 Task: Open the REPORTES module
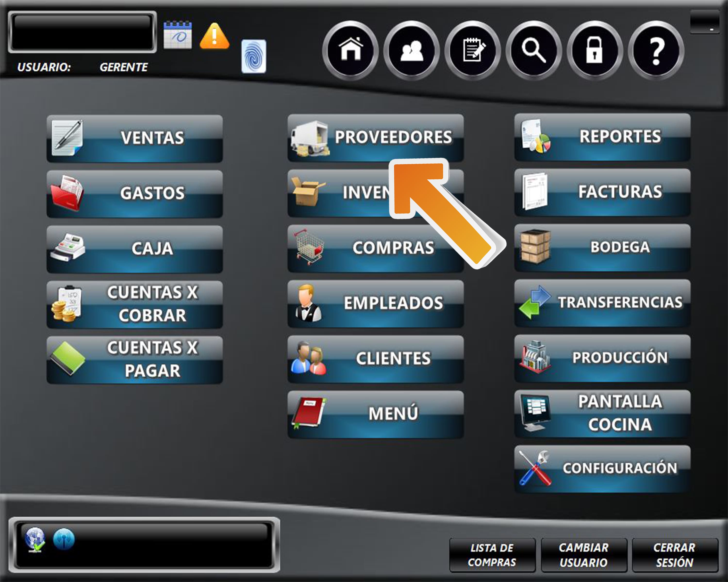(x=602, y=137)
